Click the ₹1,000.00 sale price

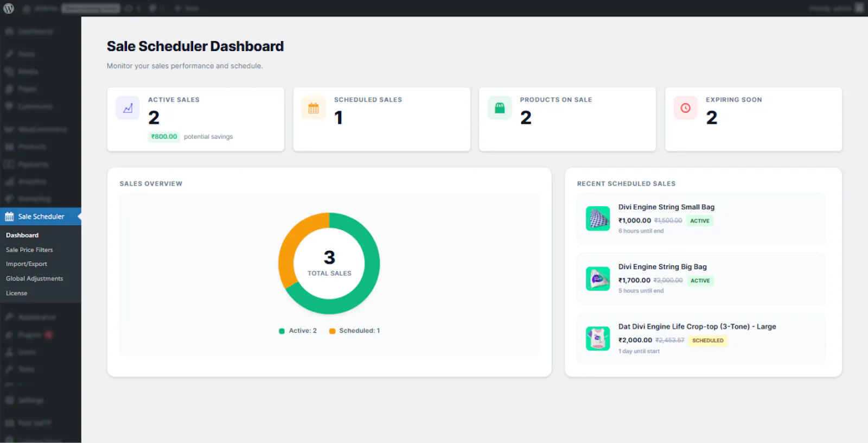(x=635, y=220)
